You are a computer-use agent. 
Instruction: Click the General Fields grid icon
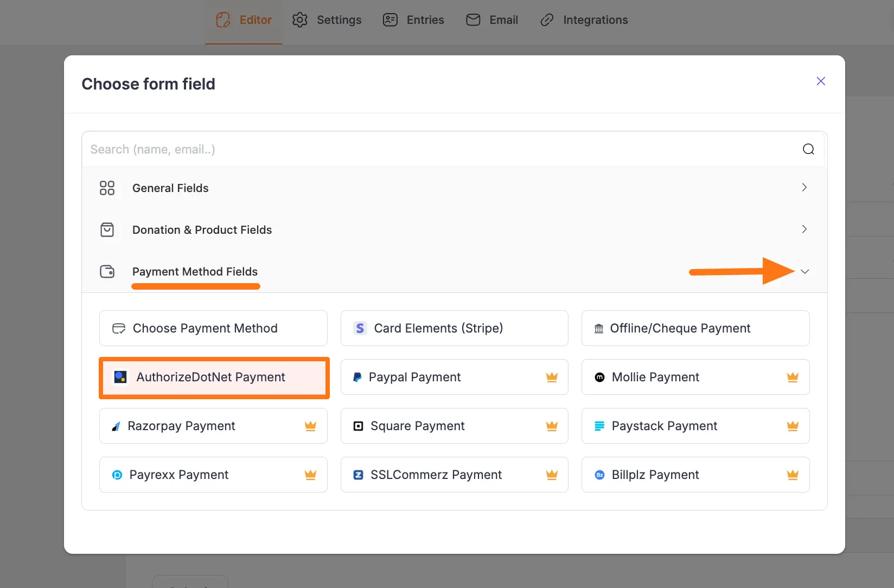107,188
